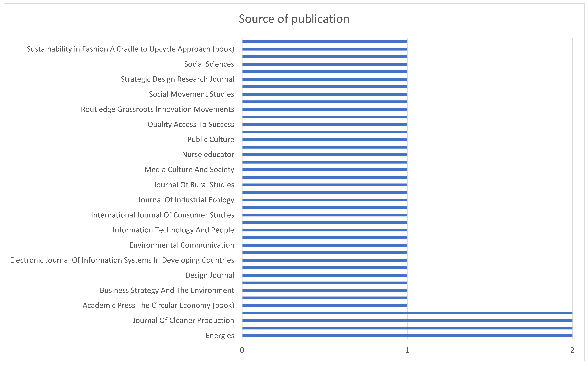Click the Information Technology And People label
588x366 pixels.
(173, 230)
